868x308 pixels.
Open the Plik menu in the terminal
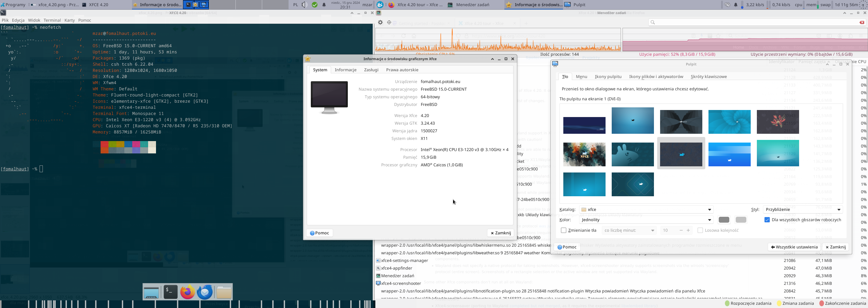pos(5,20)
